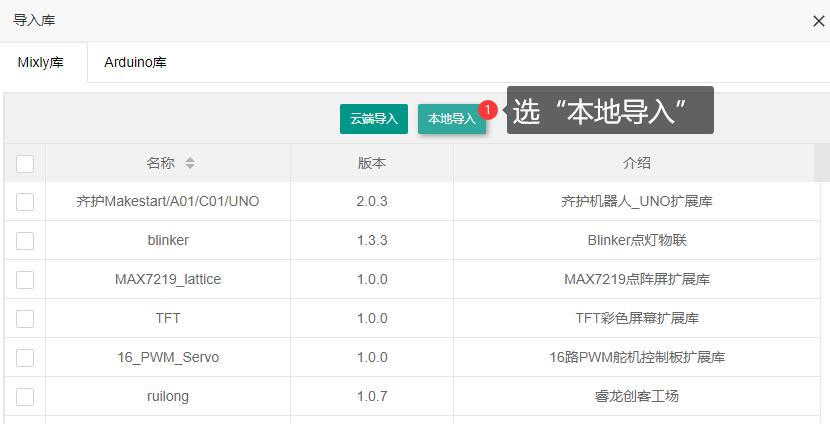The width and height of the screenshot is (830, 424).
Task: Sort by the 名称 column arrows
Action: tap(190, 163)
